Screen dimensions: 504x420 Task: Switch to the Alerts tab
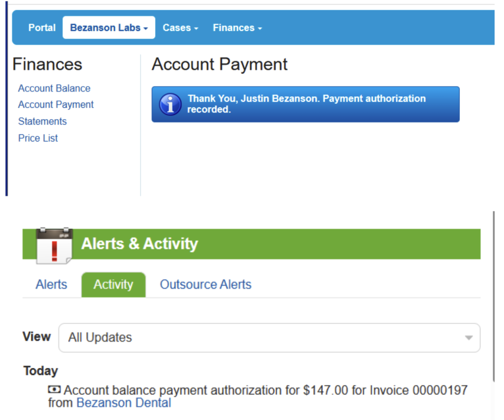click(x=51, y=284)
